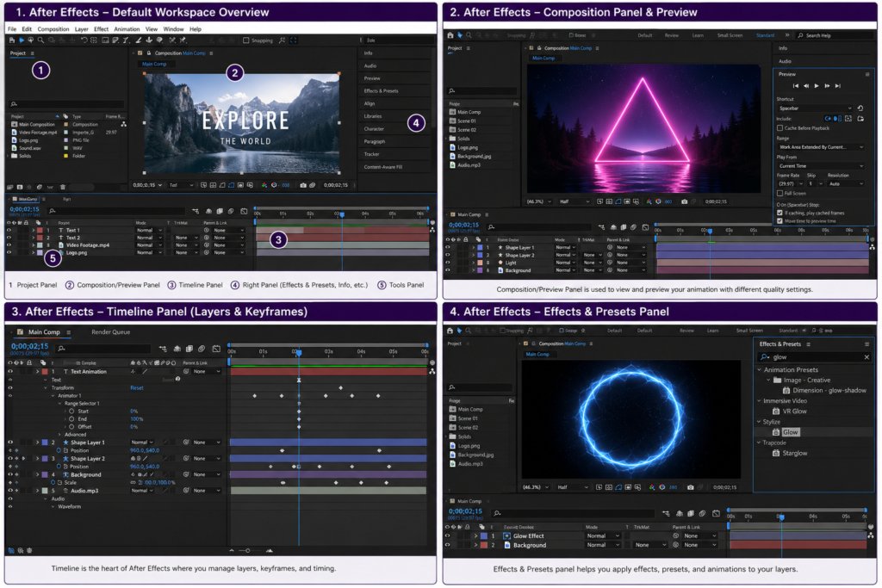The image size is (882, 588).
Task: Open the Half resolution dropdown under screenshot 2 viewer
Action: pos(575,201)
